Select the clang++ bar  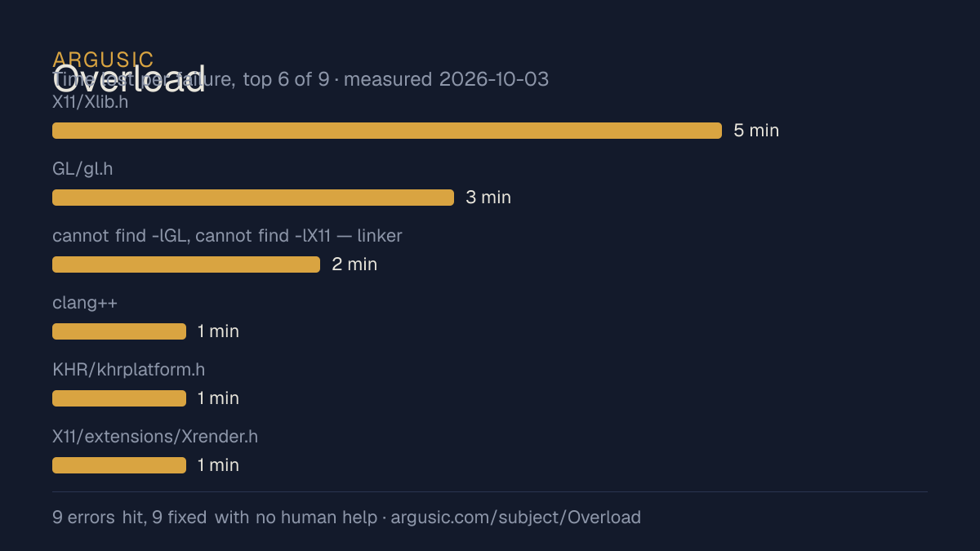tap(119, 331)
